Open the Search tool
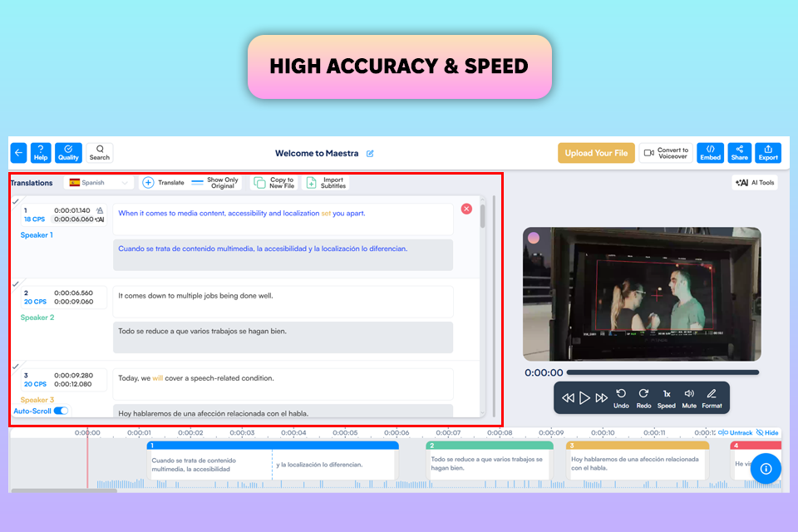 pos(100,153)
